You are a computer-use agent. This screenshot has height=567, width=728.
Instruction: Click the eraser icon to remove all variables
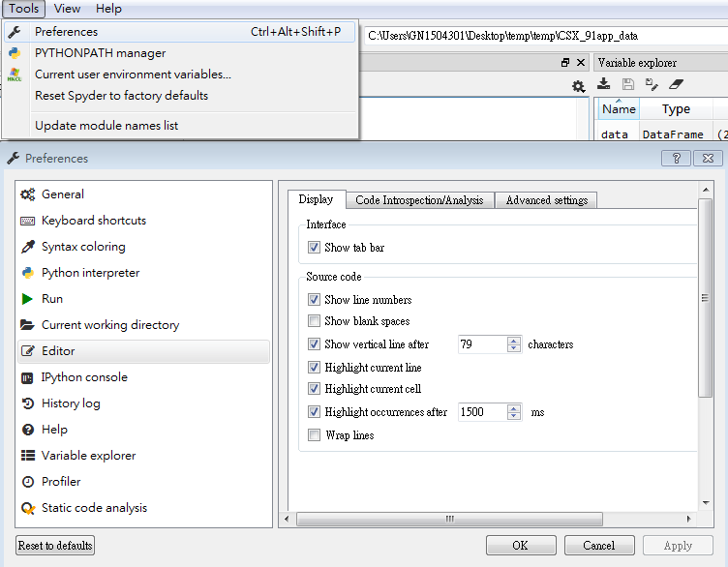[x=677, y=85]
